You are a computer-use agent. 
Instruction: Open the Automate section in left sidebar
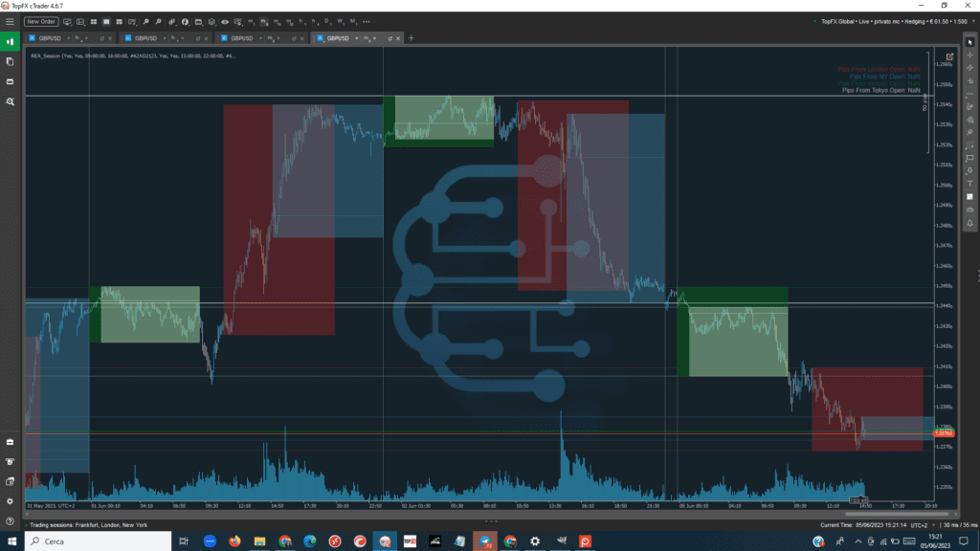pyautogui.click(x=10, y=81)
